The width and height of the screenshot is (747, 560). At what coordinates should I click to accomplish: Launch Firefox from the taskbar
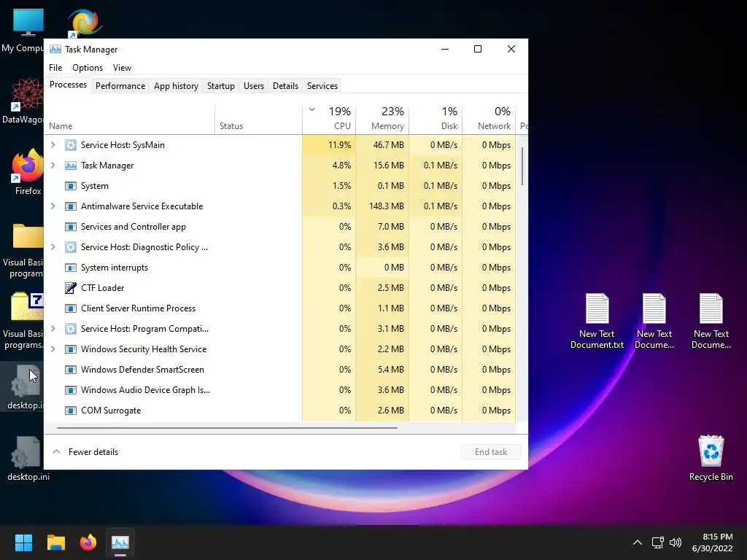pyautogui.click(x=88, y=542)
